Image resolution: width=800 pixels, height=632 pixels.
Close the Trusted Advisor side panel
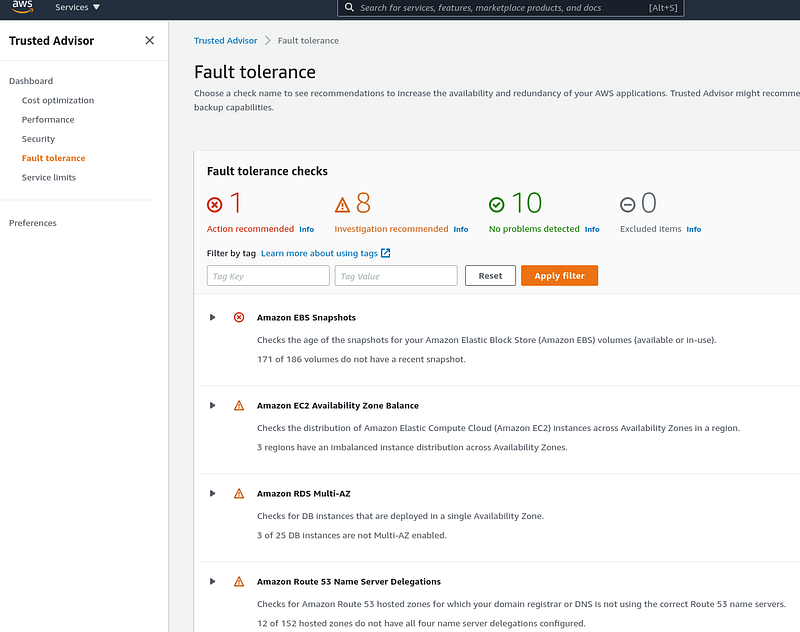tap(149, 40)
